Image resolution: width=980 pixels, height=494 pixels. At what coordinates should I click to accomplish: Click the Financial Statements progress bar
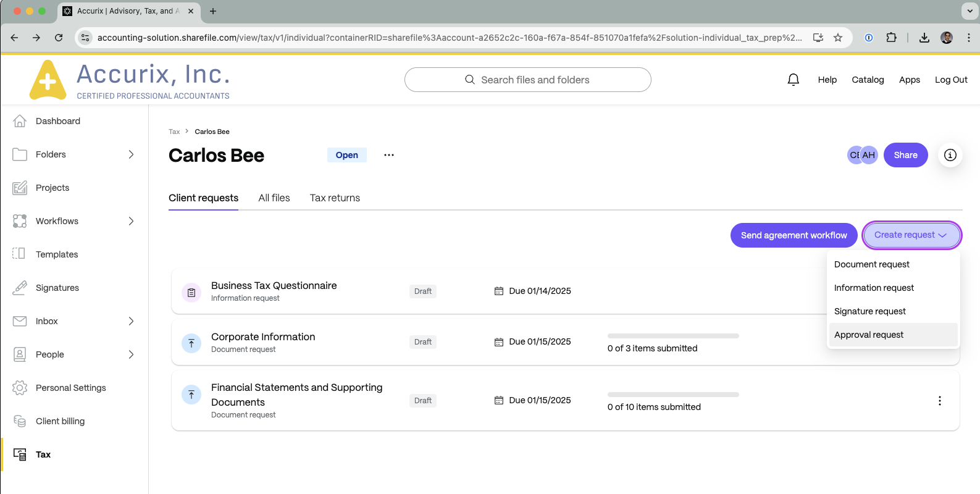[673, 395]
